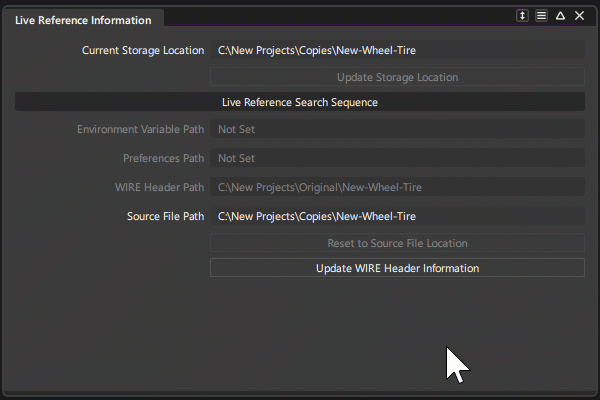Screen dimensions: 600x400
Task: Click the Source File Path field
Action: point(397,216)
